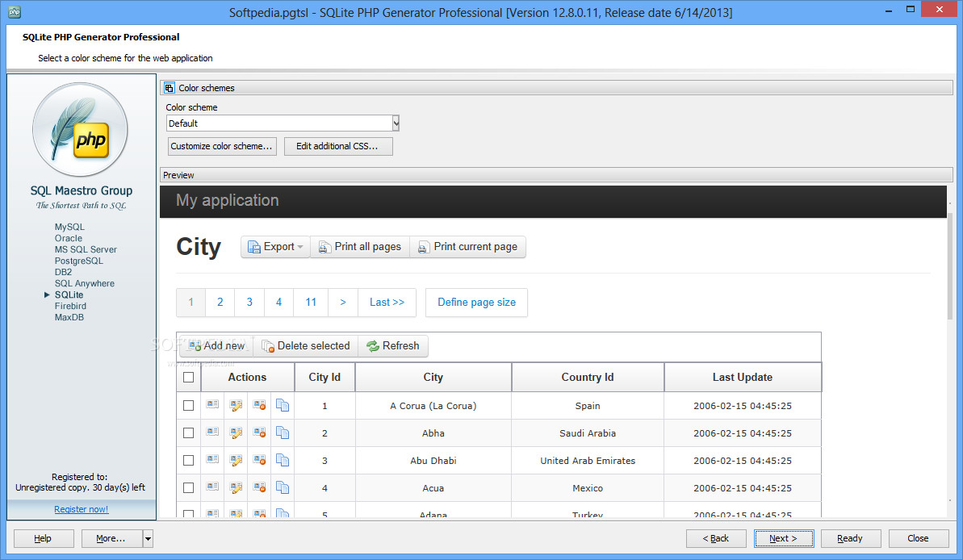The width and height of the screenshot is (963, 560).
Task: Check the box for Abha row
Action: coord(189,433)
